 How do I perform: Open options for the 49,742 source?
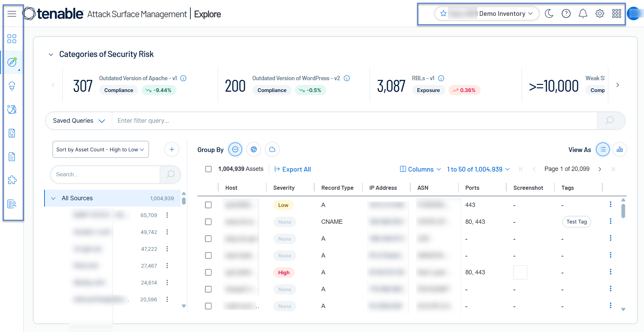(x=167, y=232)
